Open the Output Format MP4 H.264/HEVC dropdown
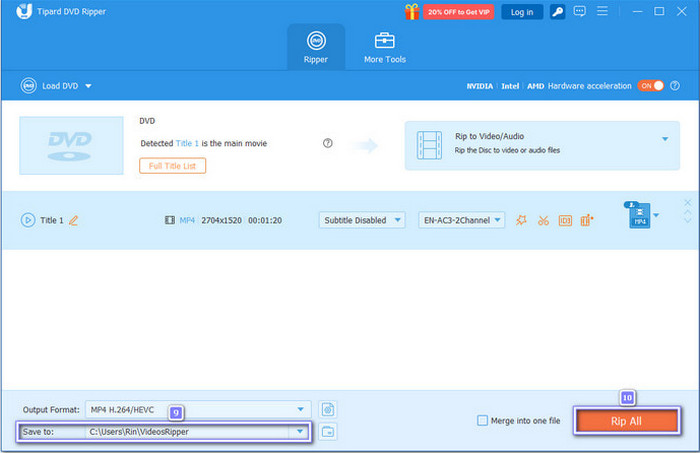The height and width of the screenshot is (453, 700). [x=198, y=409]
